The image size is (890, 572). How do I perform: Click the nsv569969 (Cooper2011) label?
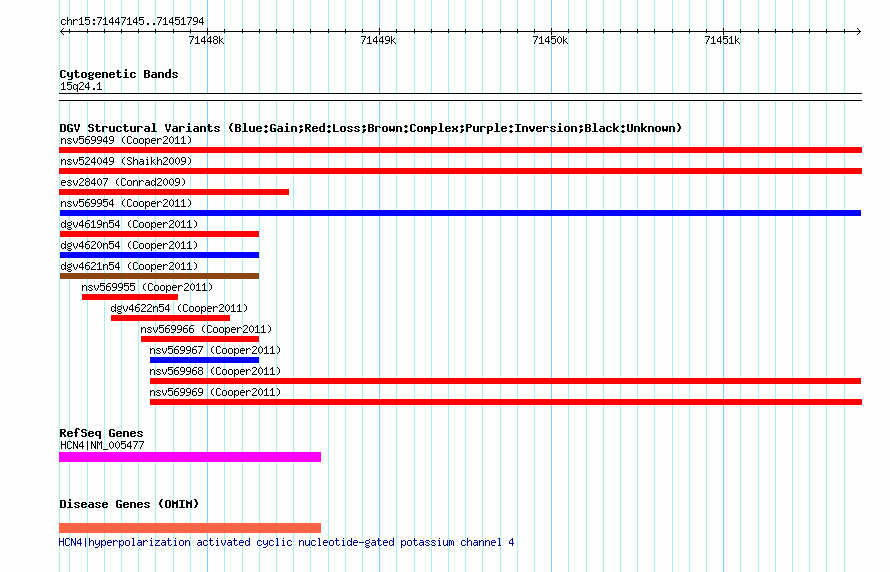click(x=215, y=392)
